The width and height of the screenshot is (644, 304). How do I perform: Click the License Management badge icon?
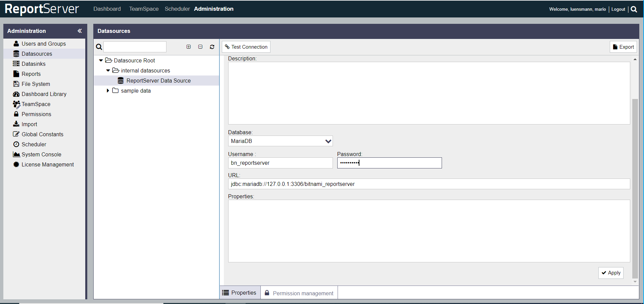[16, 164]
